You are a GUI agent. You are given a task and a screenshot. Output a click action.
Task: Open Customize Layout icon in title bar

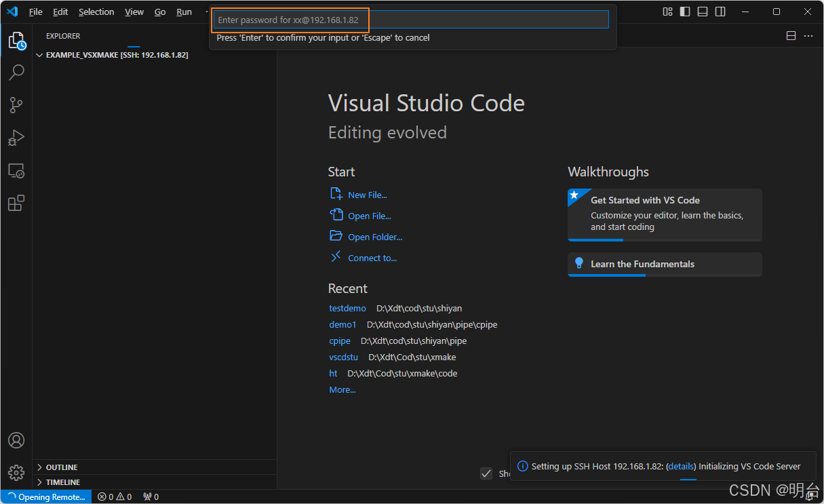pyautogui.click(x=668, y=12)
